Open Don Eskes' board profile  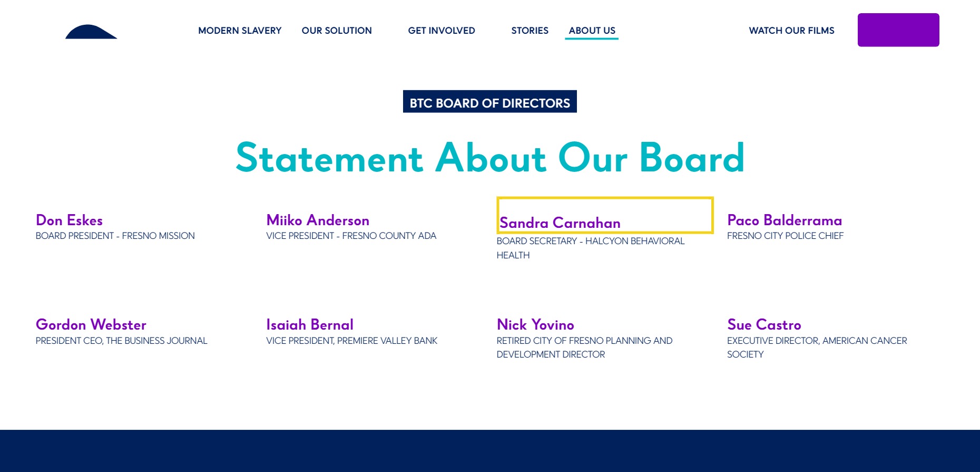[x=69, y=220]
